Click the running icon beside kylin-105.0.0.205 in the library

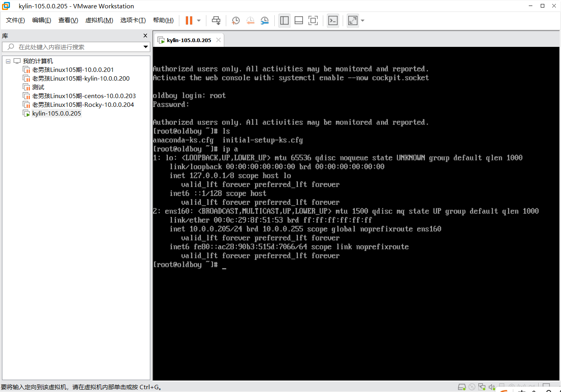(26, 114)
